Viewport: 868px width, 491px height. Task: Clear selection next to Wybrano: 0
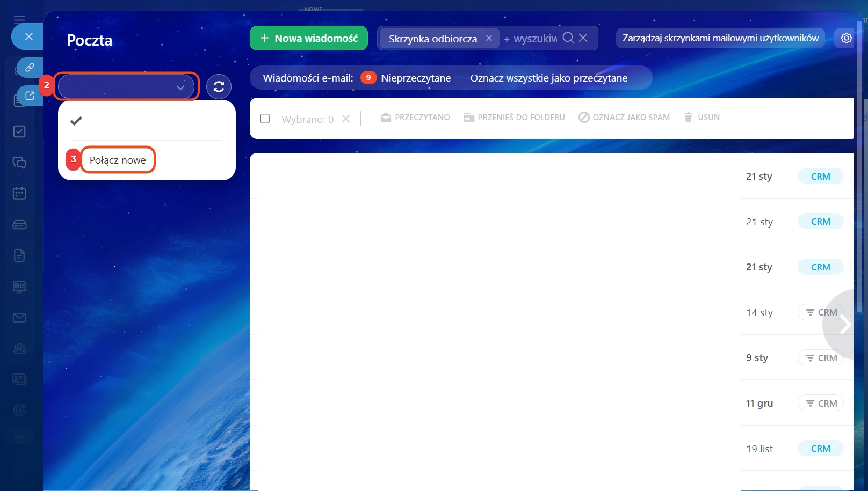(346, 119)
